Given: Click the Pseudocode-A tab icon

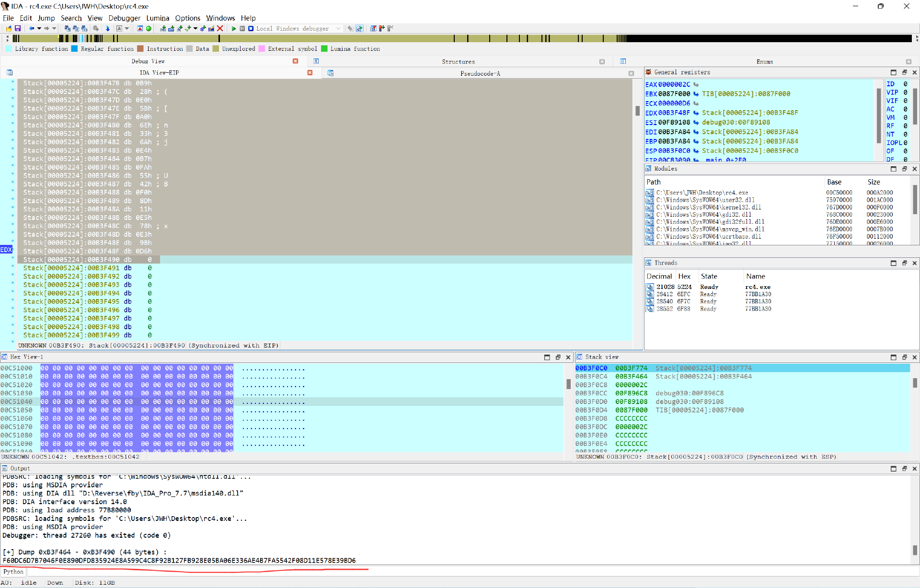Looking at the screenshot, I should [x=331, y=73].
